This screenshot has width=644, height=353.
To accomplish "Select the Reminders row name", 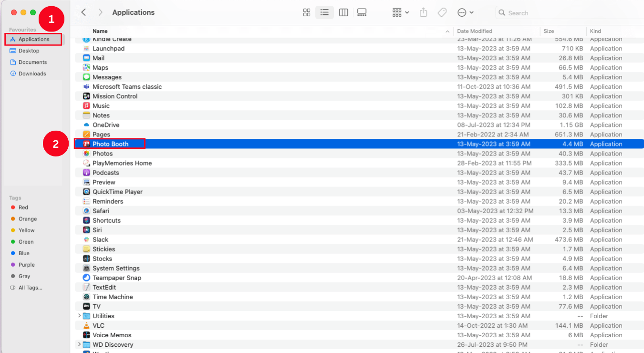I will pyautogui.click(x=108, y=201).
